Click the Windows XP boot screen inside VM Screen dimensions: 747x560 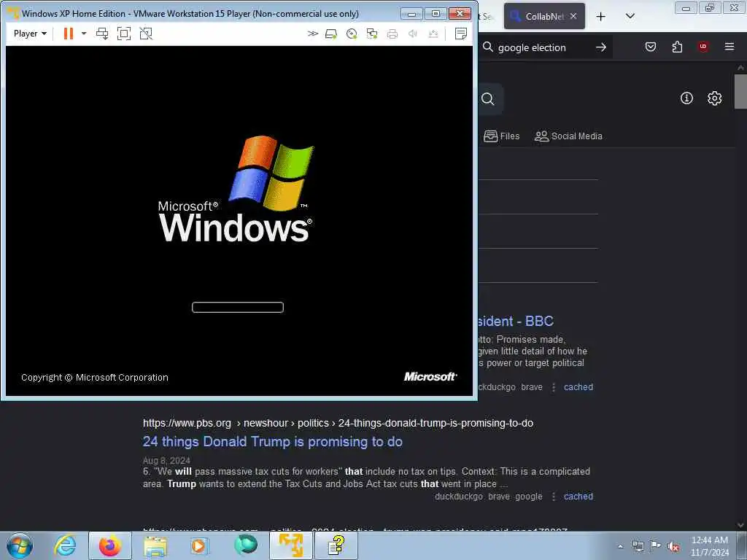click(239, 220)
